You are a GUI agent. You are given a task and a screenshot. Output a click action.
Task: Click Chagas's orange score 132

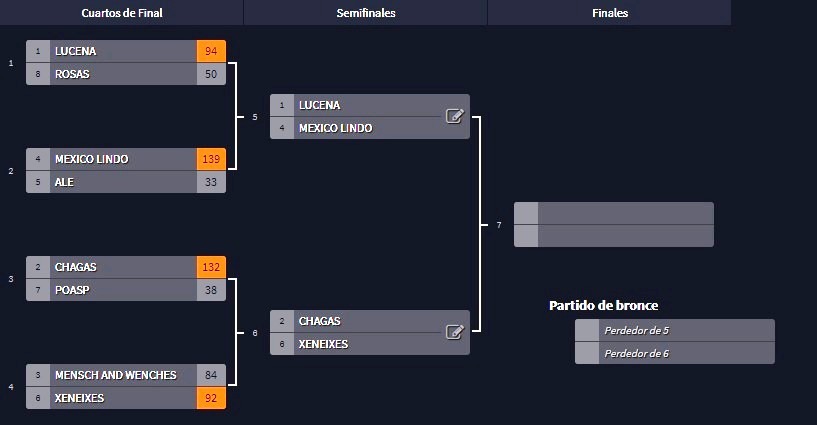point(211,267)
